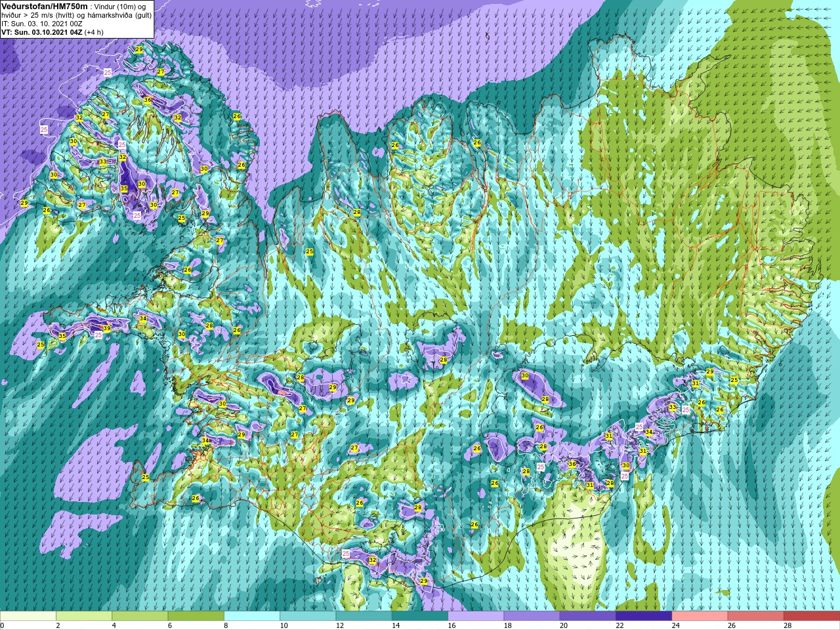
Task: Click the 18–20 m/s purple swatch
Action: 532,616
